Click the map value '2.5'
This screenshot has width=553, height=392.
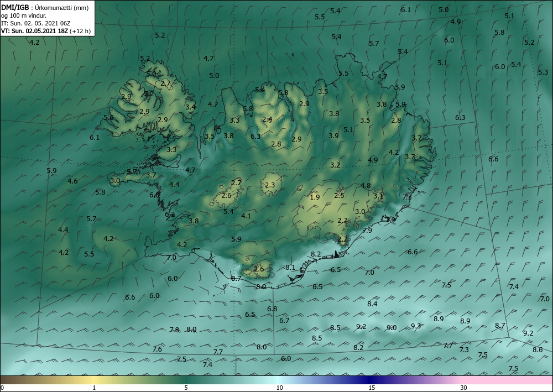tap(340, 195)
